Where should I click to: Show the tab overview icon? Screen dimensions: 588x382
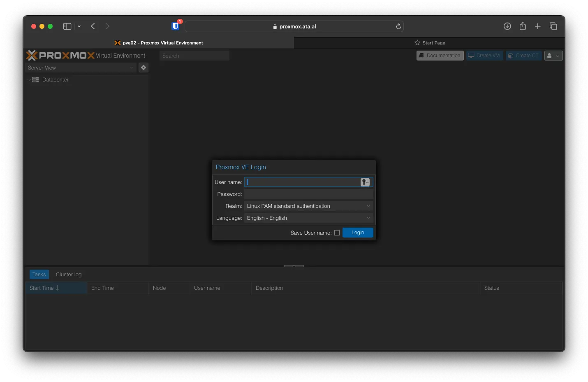point(553,26)
